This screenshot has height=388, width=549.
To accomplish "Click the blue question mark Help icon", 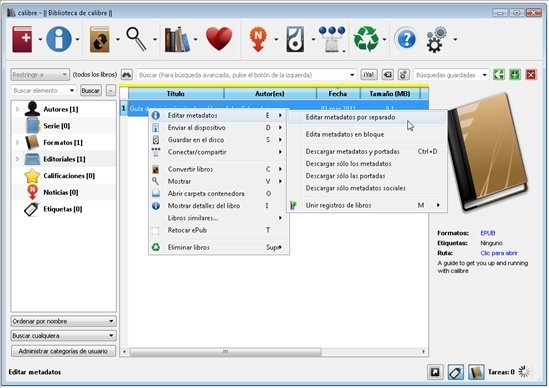I will click(405, 39).
